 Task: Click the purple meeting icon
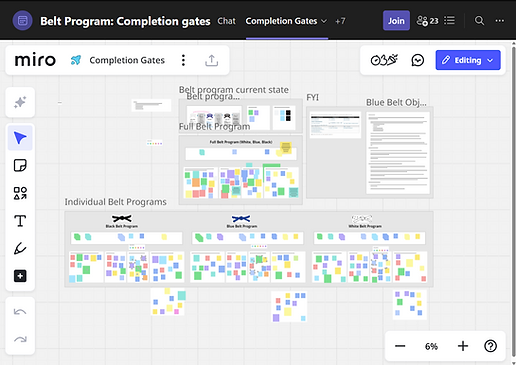point(22,21)
